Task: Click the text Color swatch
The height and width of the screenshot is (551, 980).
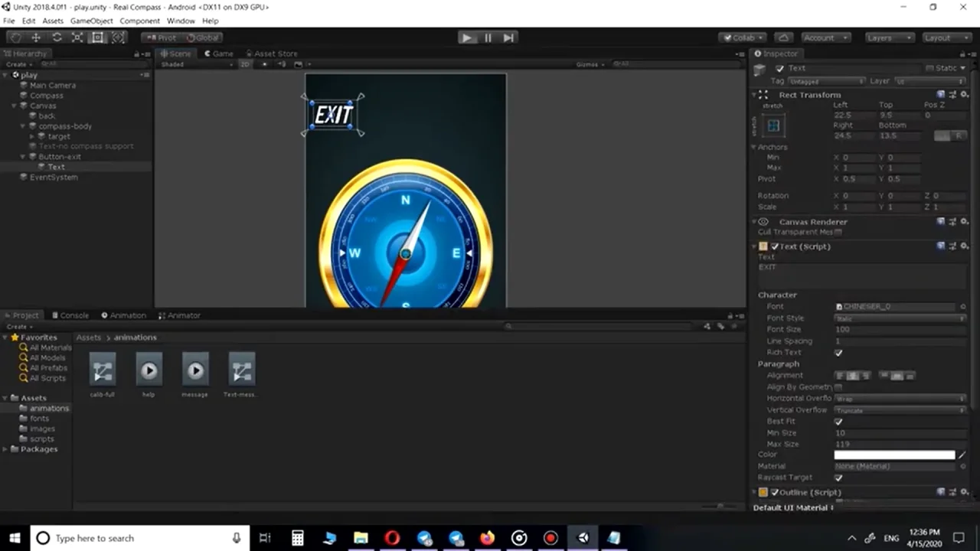Action: tap(894, 455)
